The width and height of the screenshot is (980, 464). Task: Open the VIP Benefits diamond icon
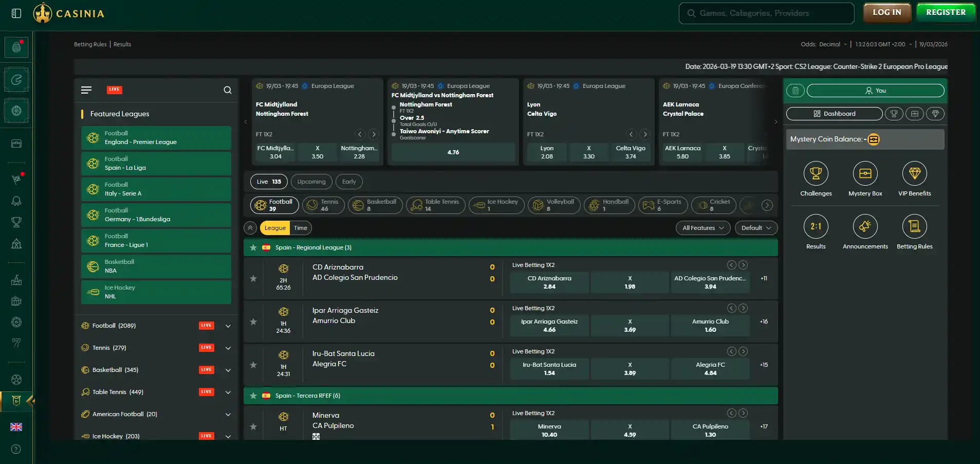coord(914,174)
